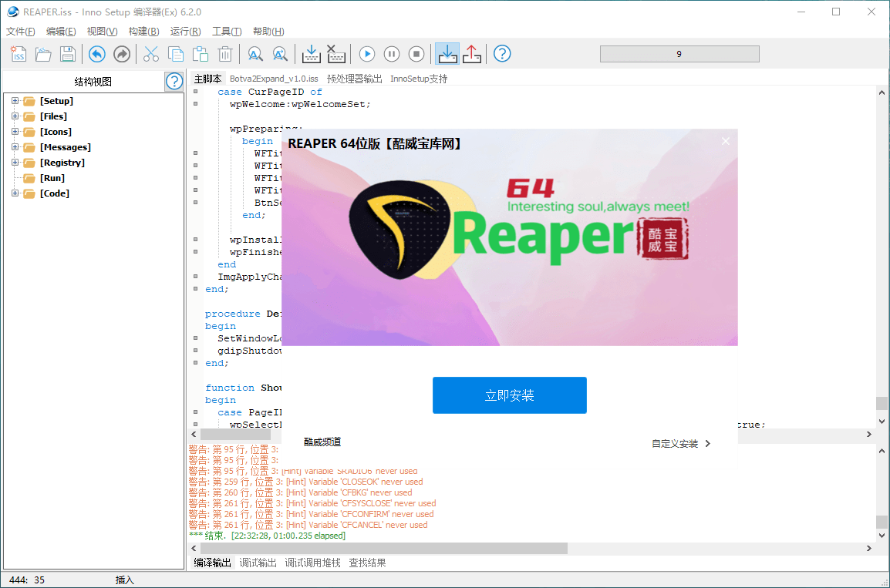The height and width of the screenshot is (588, 890).
Task: Copy the selected text
Action: 176,54
